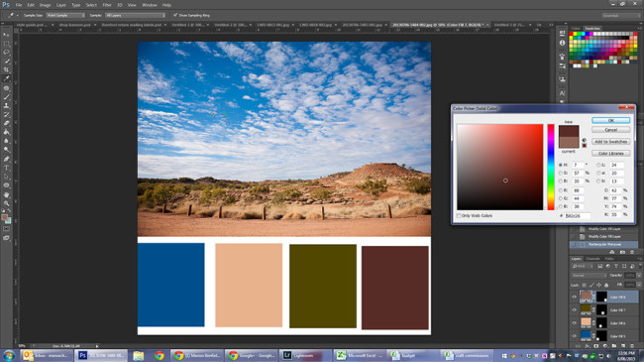
Task: Click the lock all padlock icon
Action: (606, 285)
